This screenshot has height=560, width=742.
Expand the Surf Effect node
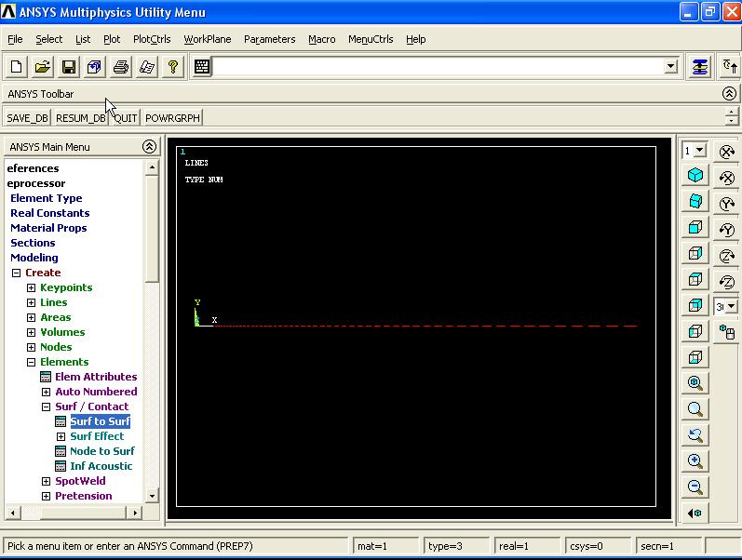point(61,436)
